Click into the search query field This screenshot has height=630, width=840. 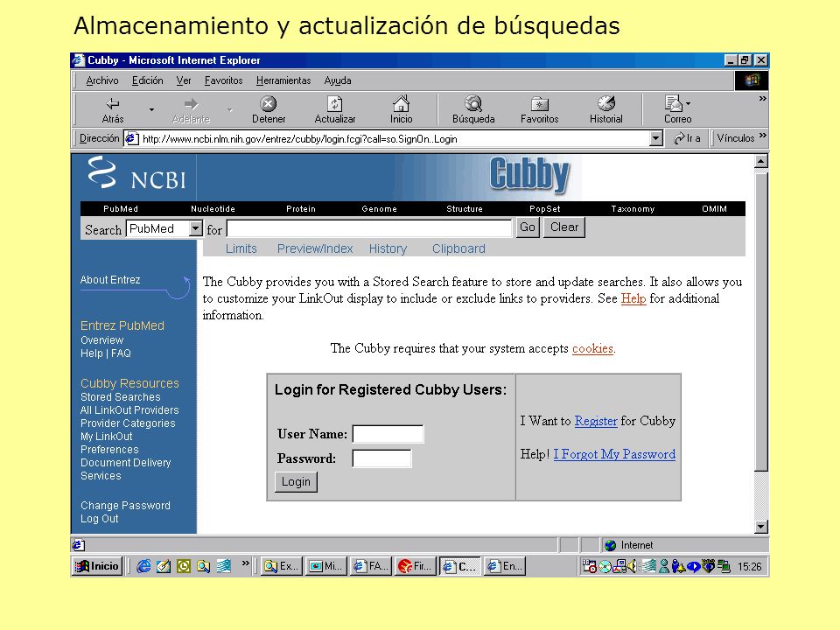(x=369, y=228)
